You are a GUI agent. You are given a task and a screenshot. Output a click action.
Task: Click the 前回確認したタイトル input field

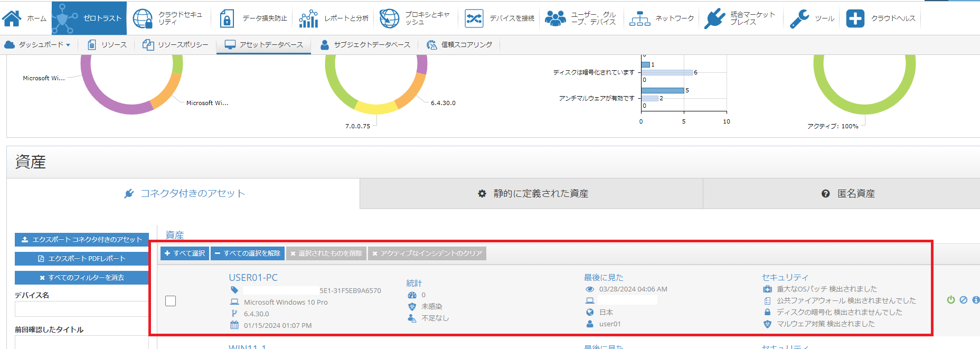tap(82, 342)
